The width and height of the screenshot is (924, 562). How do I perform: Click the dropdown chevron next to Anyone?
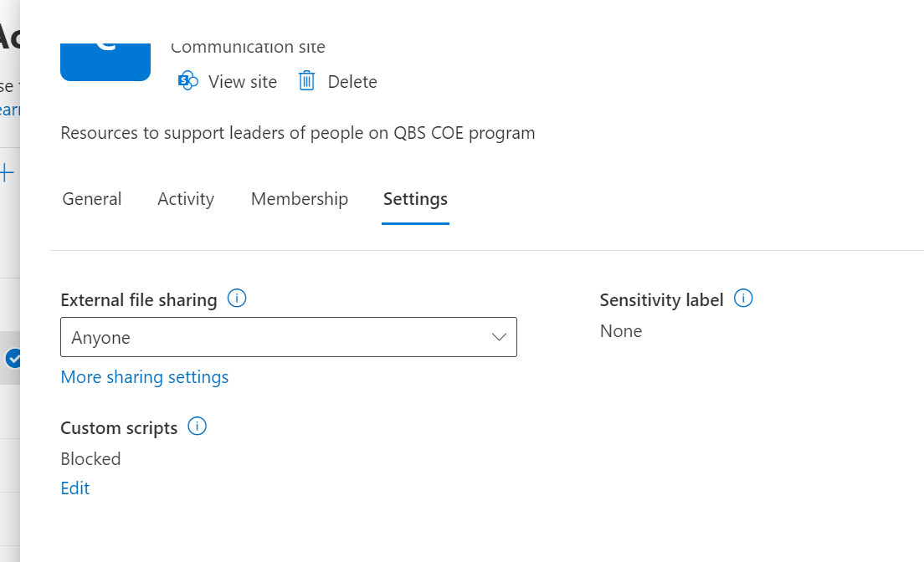click(499, 337)
